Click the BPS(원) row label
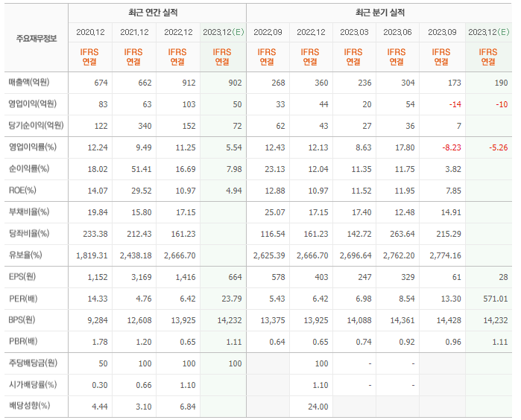This screenshot has height=420, width=521. tap(22, 319)
